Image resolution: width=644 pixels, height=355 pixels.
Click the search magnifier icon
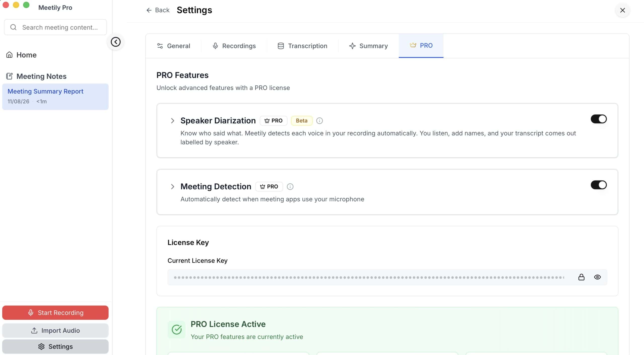pyautogui.click(x=13, y=27)
